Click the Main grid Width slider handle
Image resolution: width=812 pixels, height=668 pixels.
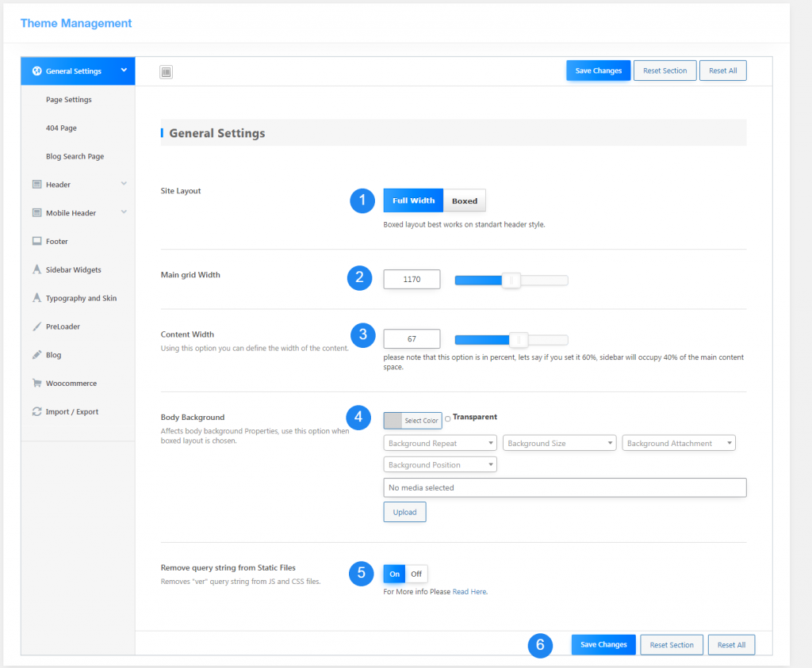pyautogui.click(x=511, y=281)
